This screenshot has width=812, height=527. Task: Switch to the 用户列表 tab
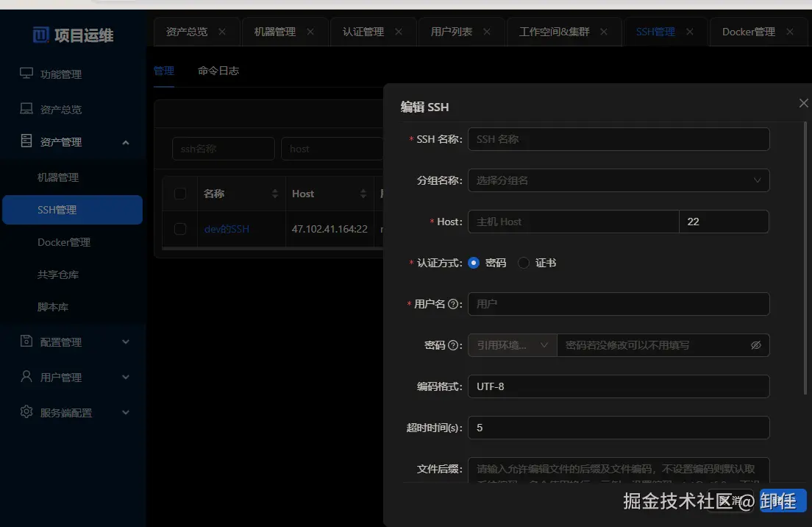coord(452,32)
